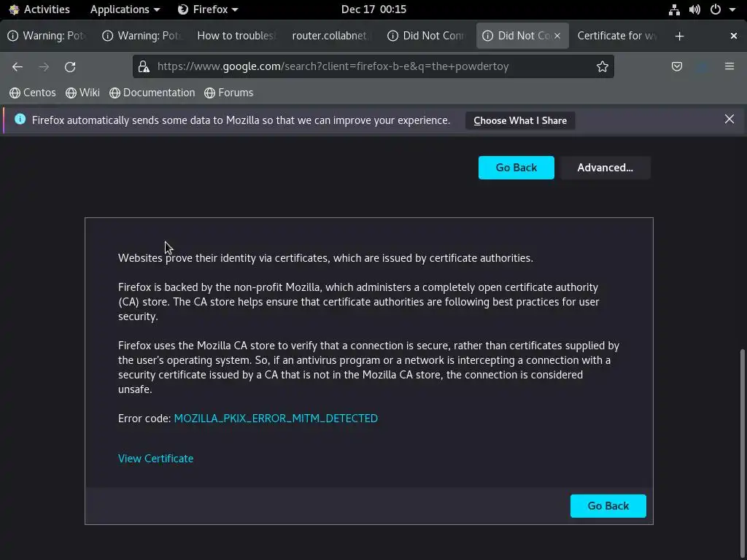The width and height of the screenshot is (747, 560).
Task: Open the network status icon in the top bar
Action: pos(674,9)
